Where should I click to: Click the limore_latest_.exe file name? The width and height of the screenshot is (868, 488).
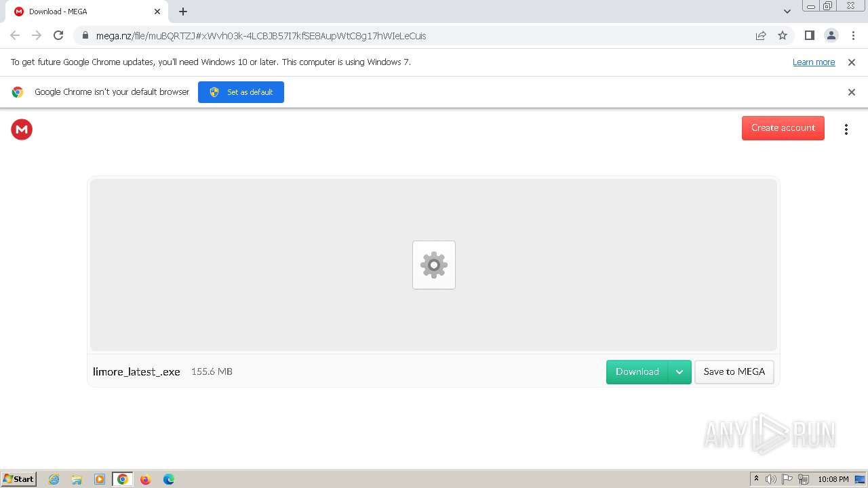[x=136, y=371]
